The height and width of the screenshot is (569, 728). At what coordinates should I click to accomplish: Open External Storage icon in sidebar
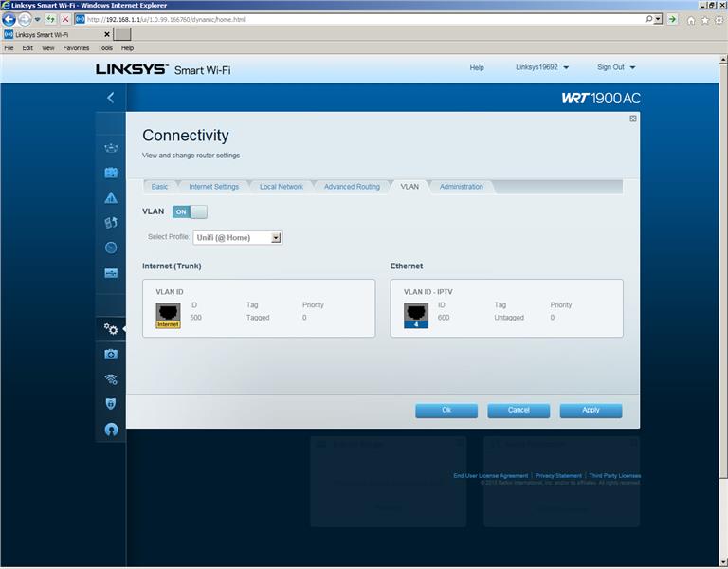coord(111,273)
